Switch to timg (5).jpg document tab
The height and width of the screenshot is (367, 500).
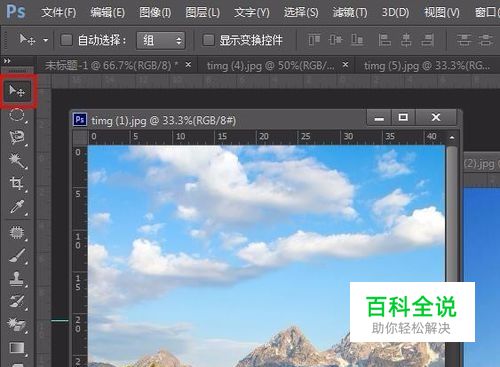427,66
